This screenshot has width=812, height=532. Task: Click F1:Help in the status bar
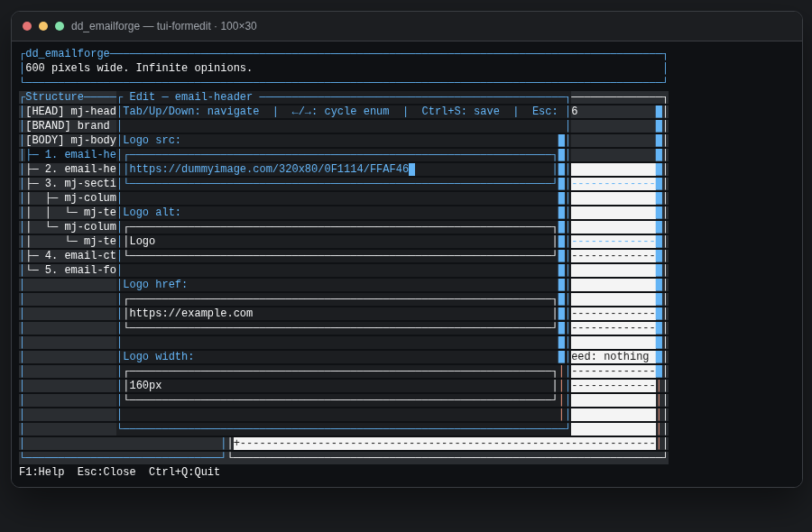click(x=42, y=472)
